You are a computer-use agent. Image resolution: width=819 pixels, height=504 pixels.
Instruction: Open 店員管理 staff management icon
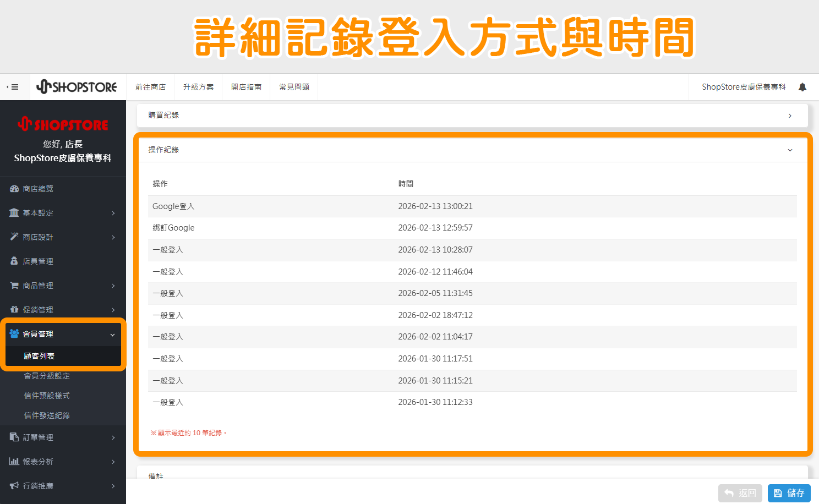pos(14,261)
